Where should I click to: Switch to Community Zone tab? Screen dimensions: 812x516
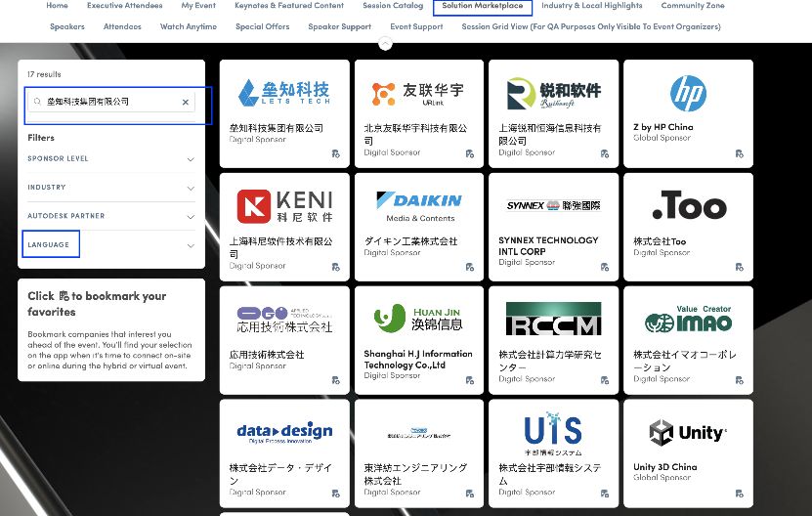tap(692, 6)
